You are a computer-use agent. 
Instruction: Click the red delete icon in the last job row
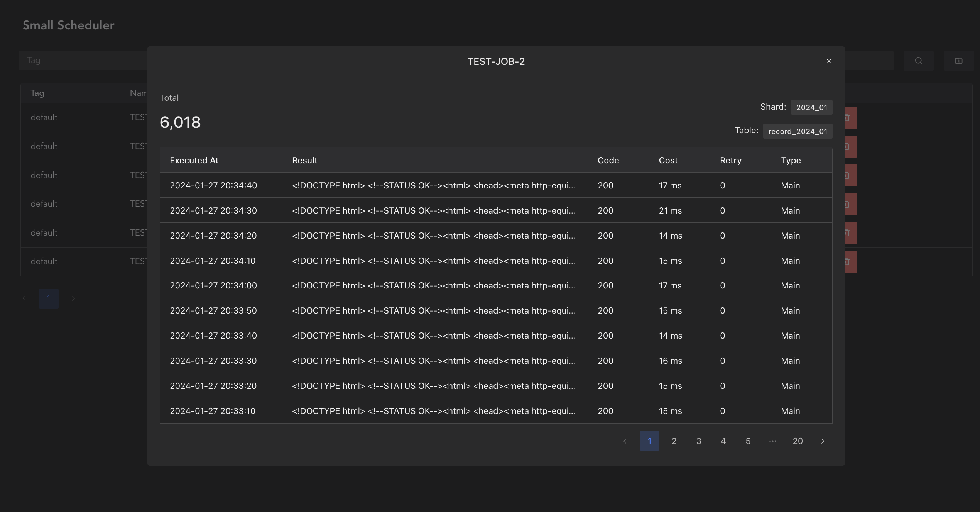(x=851, y=262)
